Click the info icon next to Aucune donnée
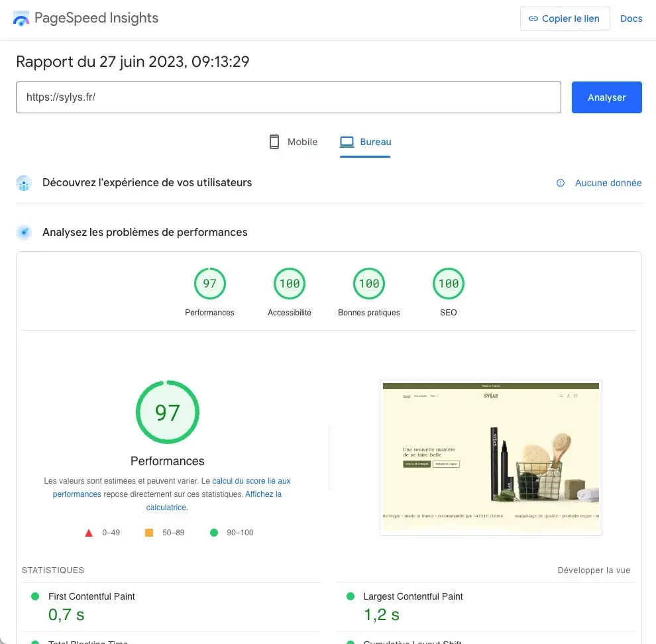This screenshot has height=644, width=656. pyautogui.click(x=560, y=183)
